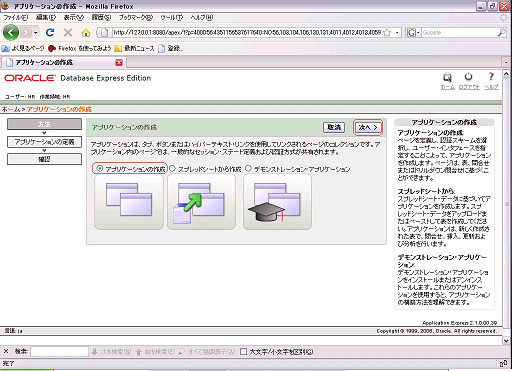Viewport: 512px width, 371px height.
Task: Open the URL bar history dropdown
Action: [397, 32]
